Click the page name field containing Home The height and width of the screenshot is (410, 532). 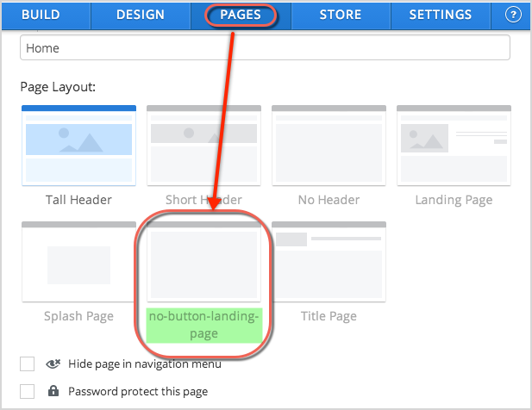(265, 48)
